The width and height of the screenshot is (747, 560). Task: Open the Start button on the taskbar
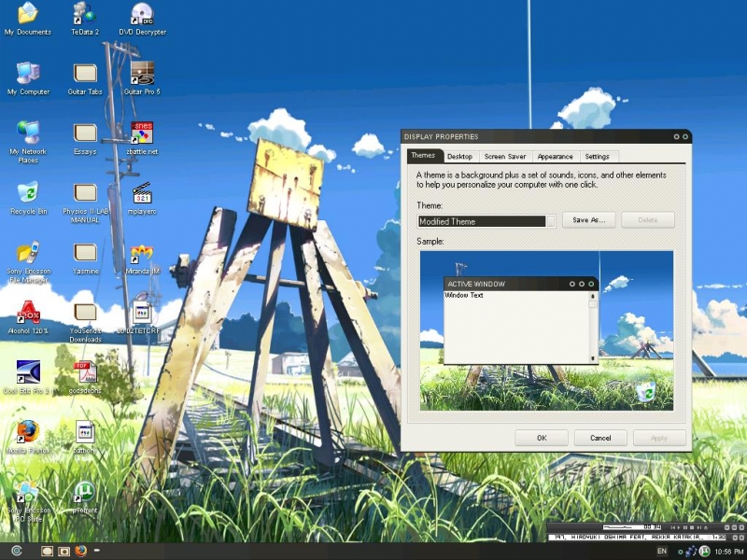(17, 551)
